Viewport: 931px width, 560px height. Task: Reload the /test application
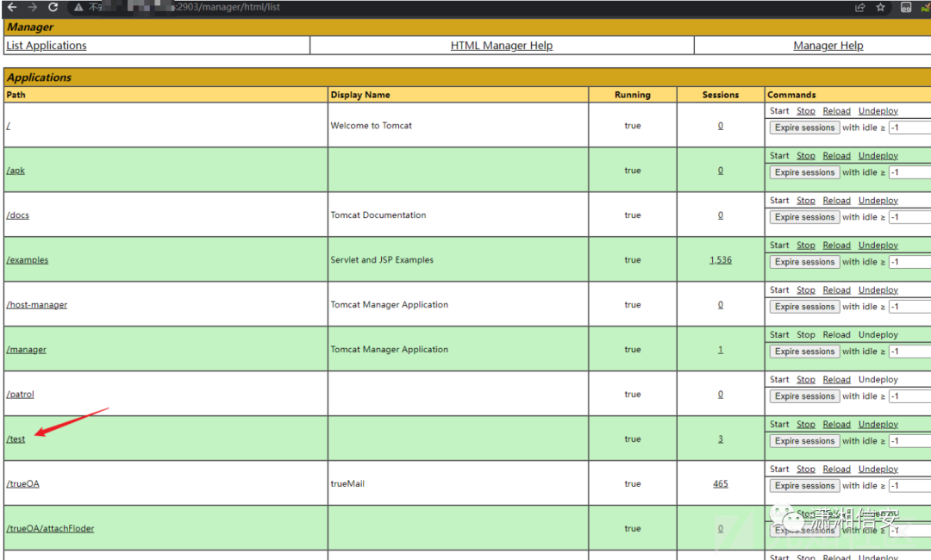836,424
